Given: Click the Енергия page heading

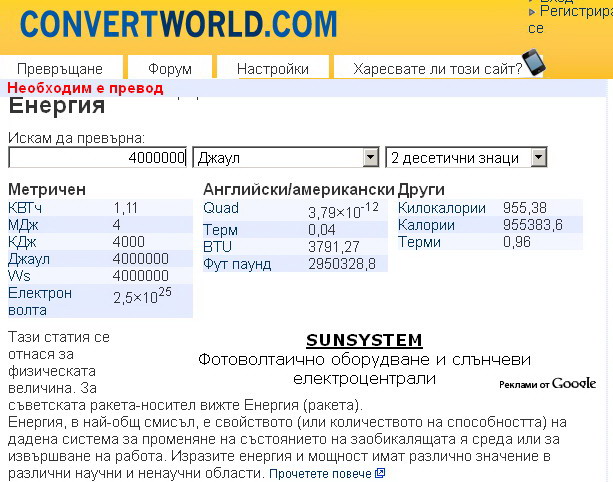Looking at the screenshot, I should 57,106.
